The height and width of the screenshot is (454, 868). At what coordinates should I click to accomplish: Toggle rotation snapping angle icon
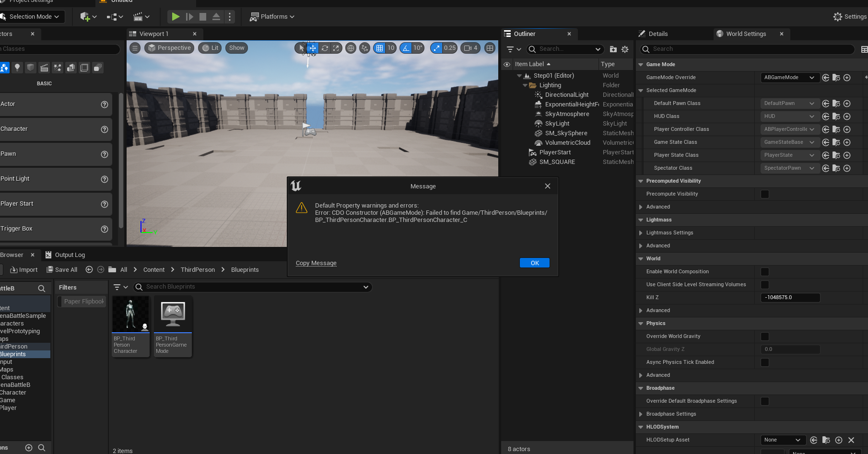pos(406,48)
